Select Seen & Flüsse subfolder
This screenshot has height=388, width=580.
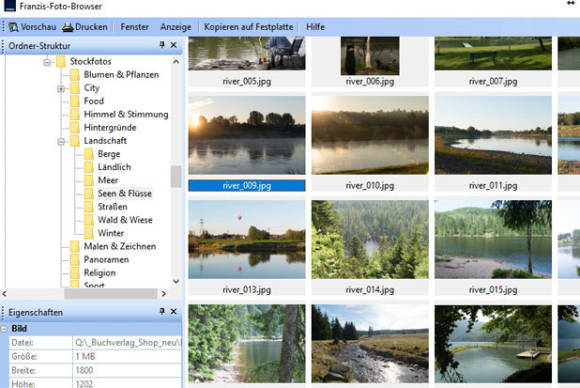pyautogui.click(x=125, y=193)
